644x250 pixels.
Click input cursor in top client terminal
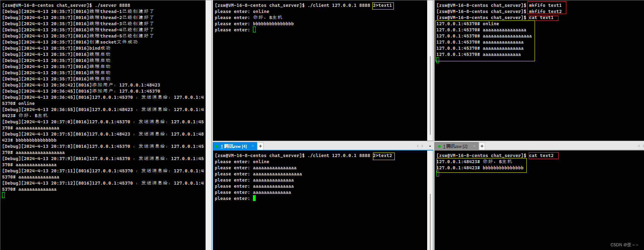pos(254,30)
